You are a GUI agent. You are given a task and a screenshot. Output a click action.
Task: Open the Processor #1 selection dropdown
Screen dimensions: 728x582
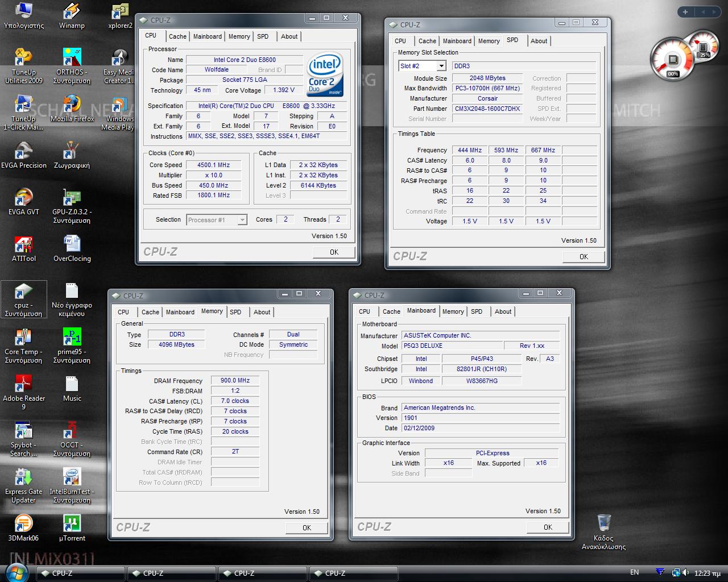(242, 220)
